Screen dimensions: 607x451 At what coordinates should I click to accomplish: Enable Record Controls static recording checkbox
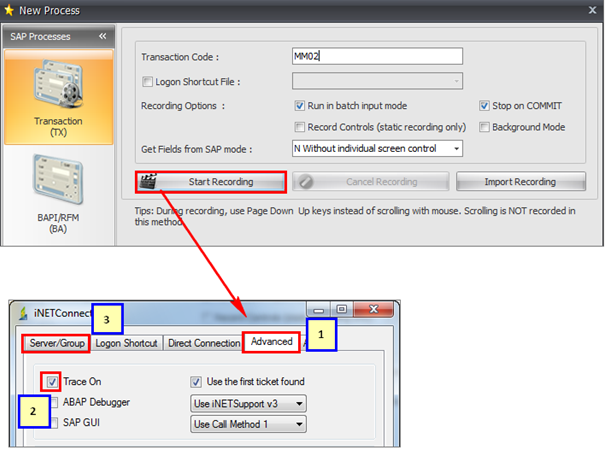pyautogui.click(x=300, y=127)
